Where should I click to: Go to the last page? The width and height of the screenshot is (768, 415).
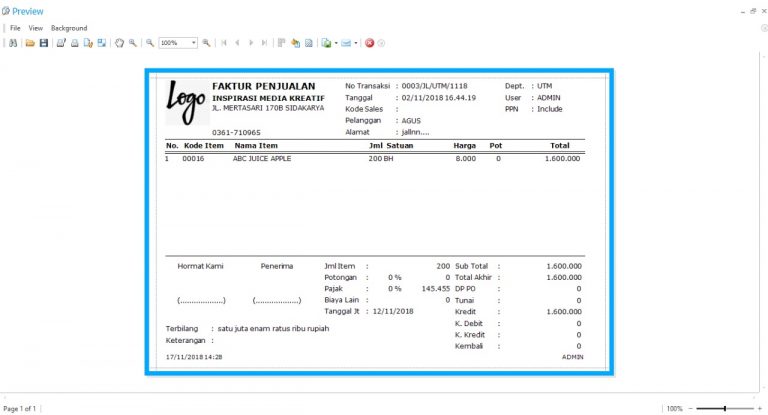pos(264,43)
